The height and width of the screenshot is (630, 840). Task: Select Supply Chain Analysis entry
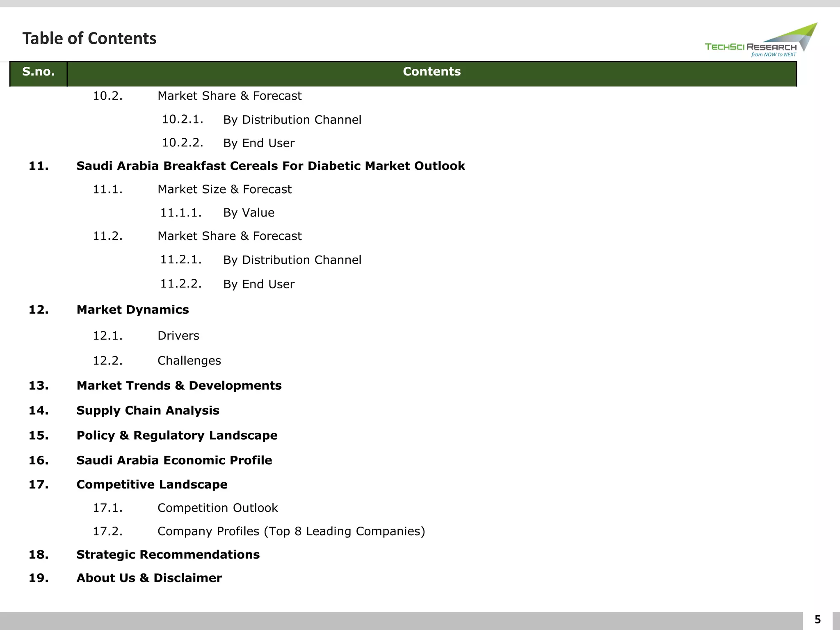(x=148, y=411)
